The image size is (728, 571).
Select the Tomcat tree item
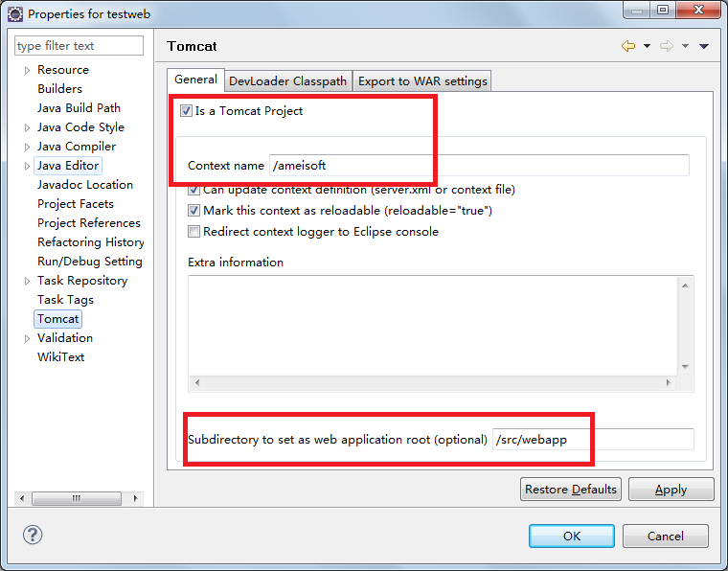coord(58,319)
